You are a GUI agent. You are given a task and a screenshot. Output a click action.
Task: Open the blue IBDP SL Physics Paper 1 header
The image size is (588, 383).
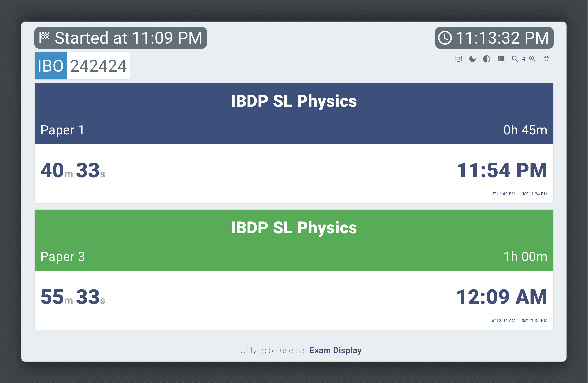coord(294,114)
